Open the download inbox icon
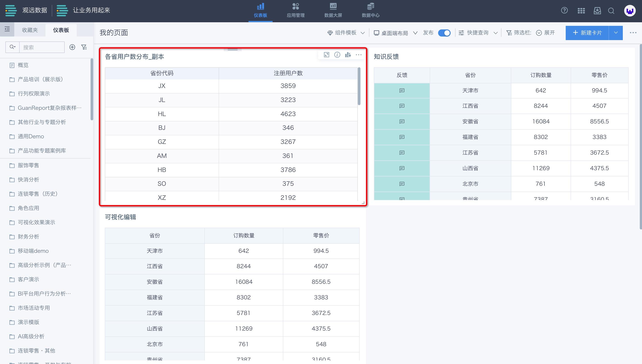642x364 pixels. (597, 10)
